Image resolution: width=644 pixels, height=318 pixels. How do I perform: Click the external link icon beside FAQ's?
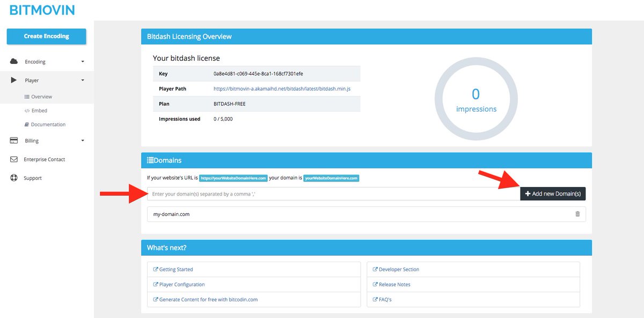(375, 300)
